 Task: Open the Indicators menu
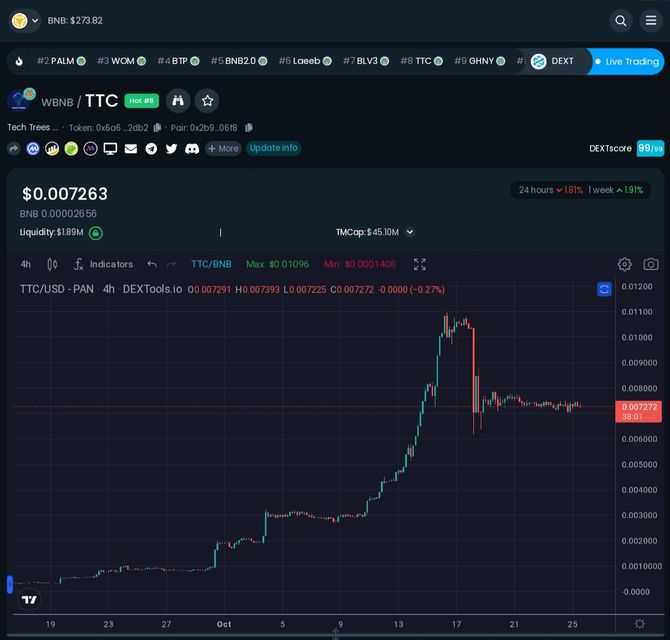pyautogui.click(x=103, y=264)
